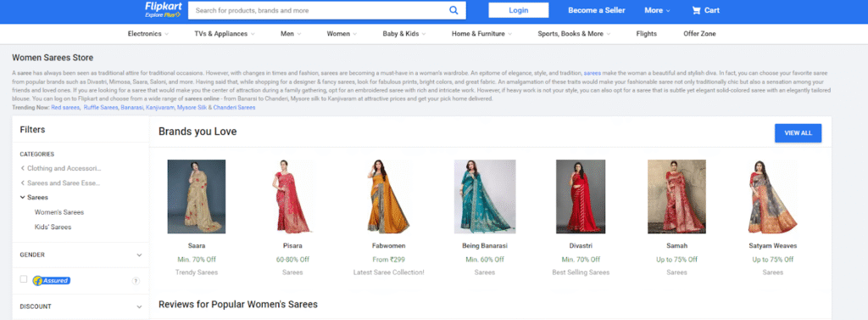Click the Being Banarasi brand name
This screenshot has width=868, height=320.
click(485, 245)
